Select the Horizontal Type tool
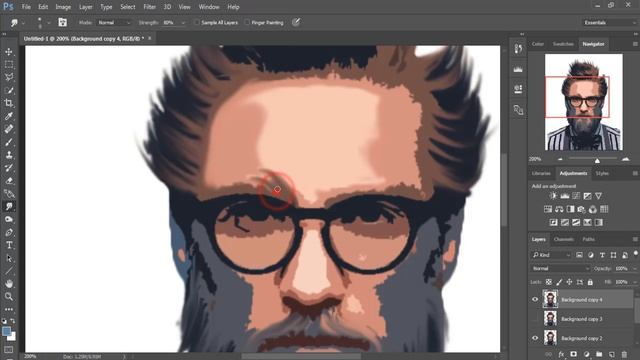The image size is (640, 360). pyautogui.click(x=9, y=245)
